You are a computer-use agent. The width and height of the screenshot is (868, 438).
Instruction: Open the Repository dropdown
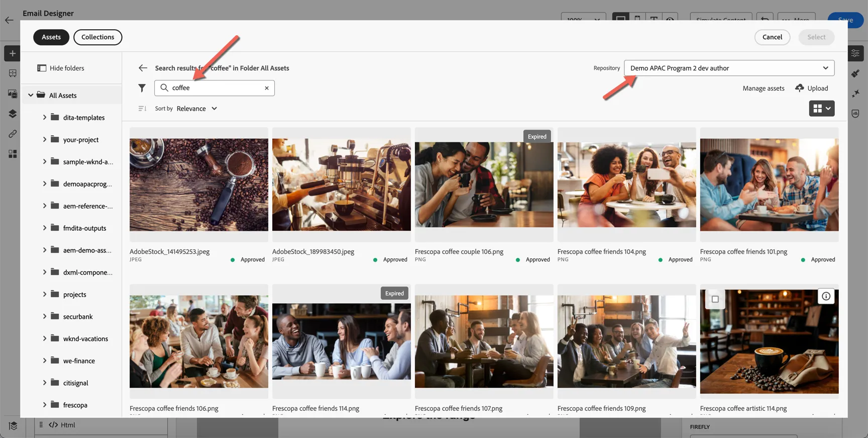(x=729, y=68)
